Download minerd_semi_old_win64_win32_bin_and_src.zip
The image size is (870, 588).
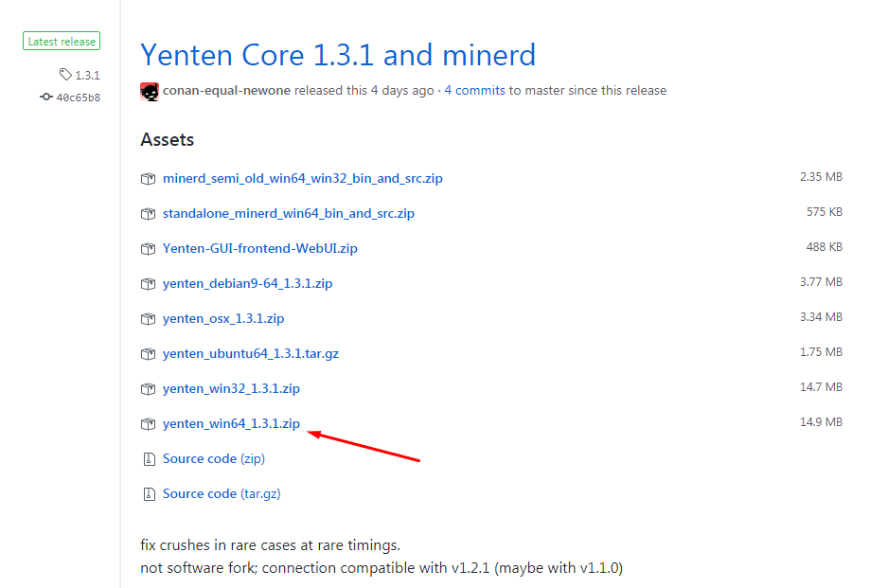point(302,179)
